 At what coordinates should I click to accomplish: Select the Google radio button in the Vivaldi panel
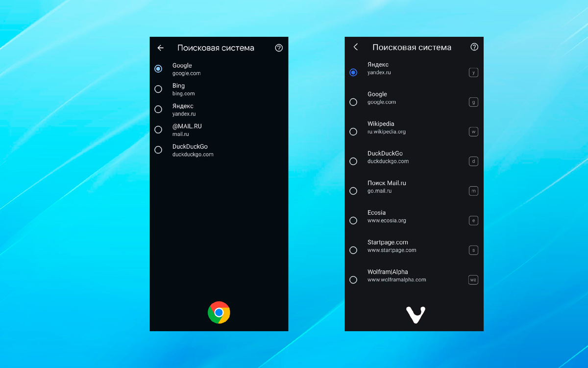tap(353, 102)
